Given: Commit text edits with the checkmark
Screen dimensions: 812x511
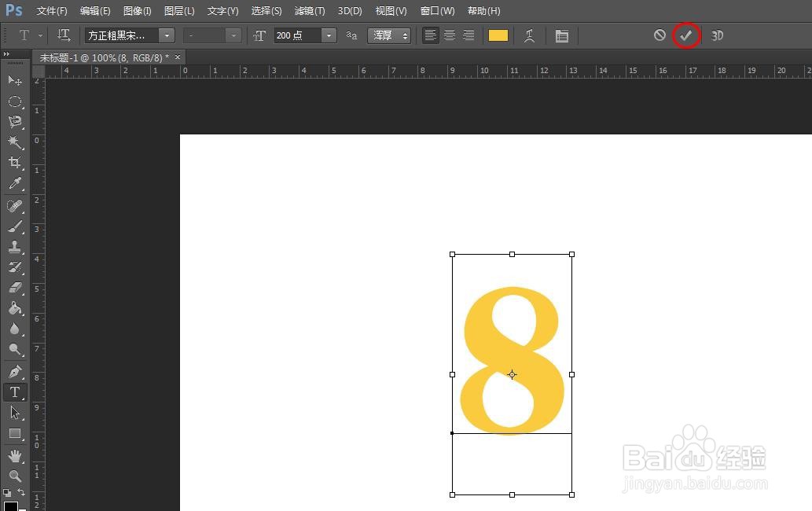Looking at the screenshot, I should 685,35.
